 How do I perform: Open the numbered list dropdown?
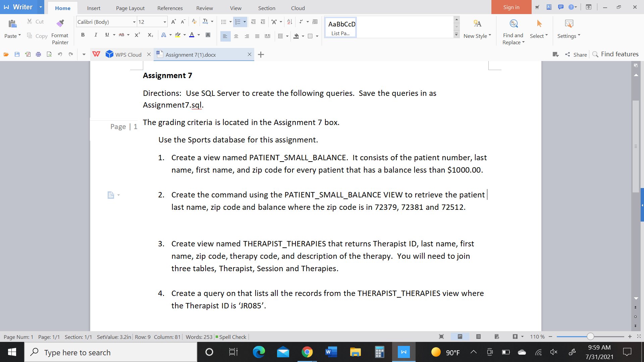coord(245,22)
